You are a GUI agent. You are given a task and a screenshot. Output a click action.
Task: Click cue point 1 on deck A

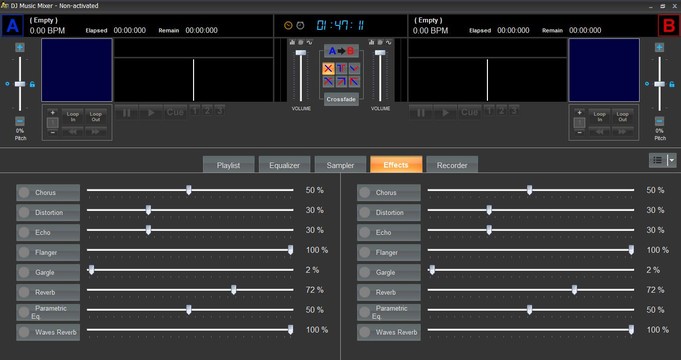point(194,111)
